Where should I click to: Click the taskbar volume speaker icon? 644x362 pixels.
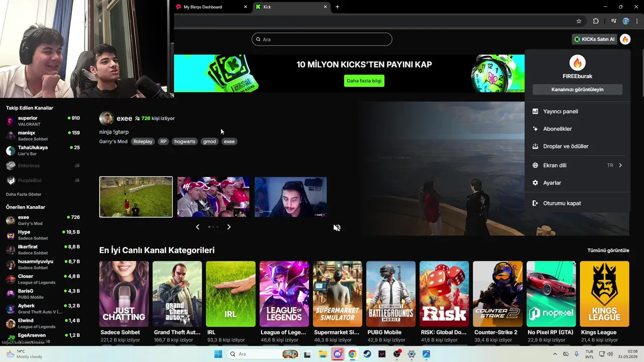(x=610, y=354)
